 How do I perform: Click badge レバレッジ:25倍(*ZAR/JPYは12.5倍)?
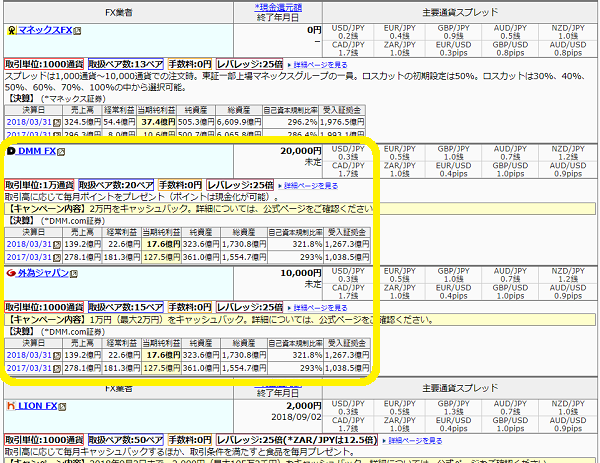point(297,440)
